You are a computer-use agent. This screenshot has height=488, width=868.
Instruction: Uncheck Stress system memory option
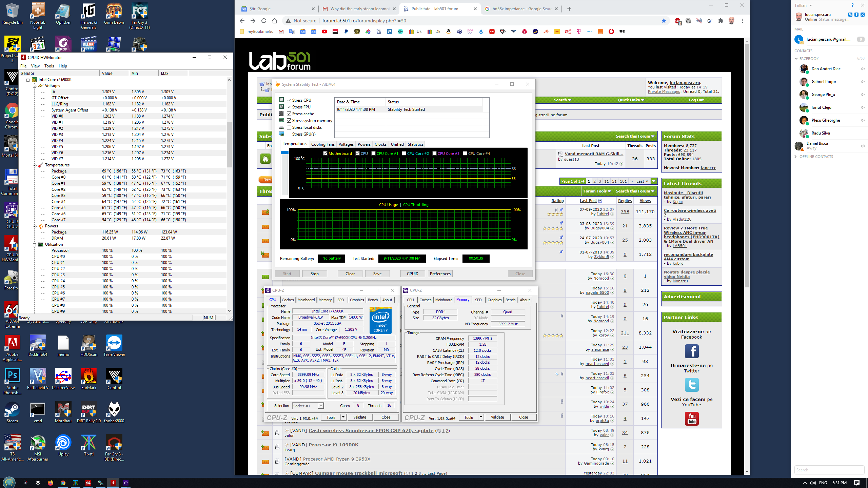289,121
